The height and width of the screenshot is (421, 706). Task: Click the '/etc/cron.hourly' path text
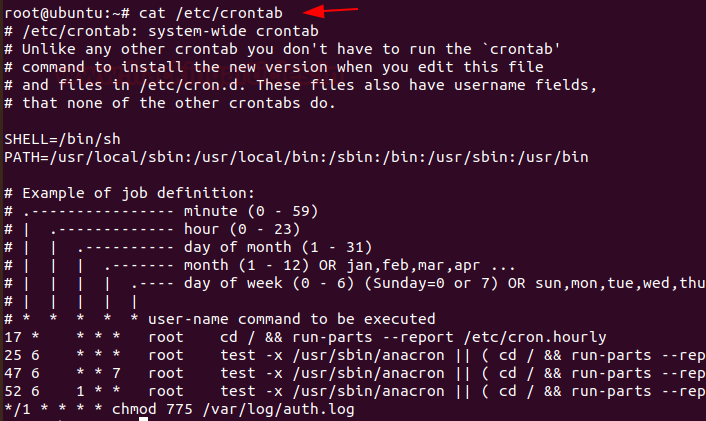coord(535,337)
